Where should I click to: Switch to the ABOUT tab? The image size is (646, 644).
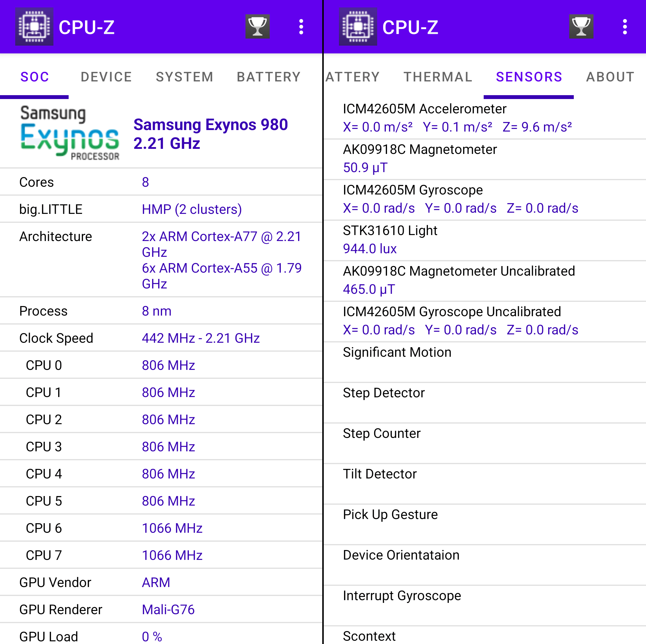(610, 77)
